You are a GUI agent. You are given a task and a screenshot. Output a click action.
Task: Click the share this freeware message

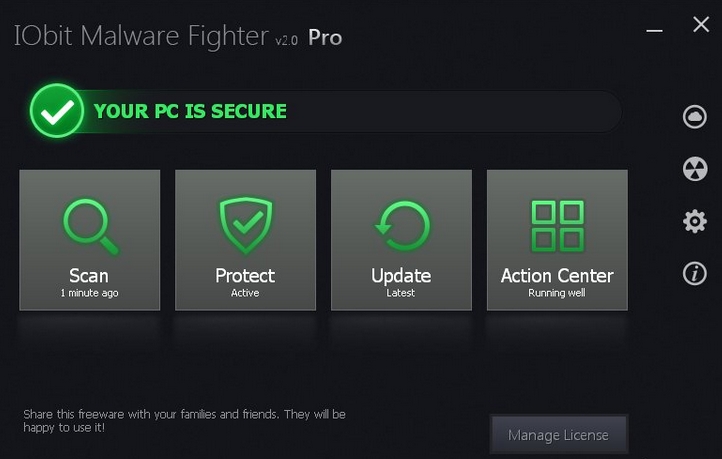click(184, 421)
